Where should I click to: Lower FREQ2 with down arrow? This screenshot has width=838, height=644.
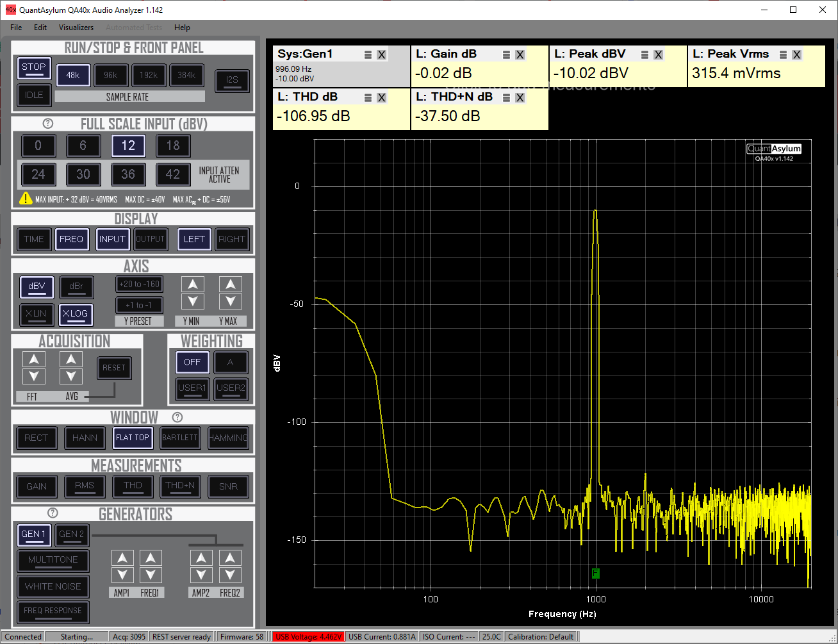[x=230, y=575]
